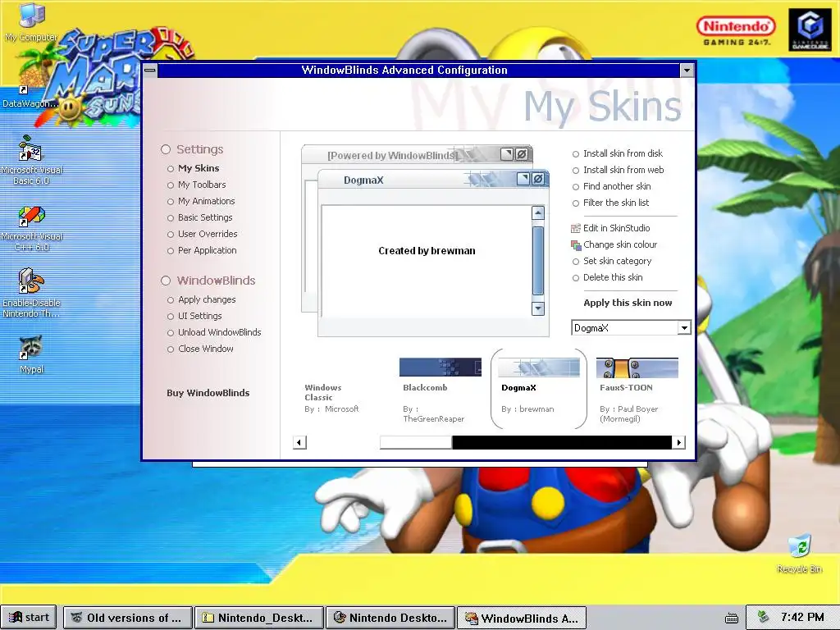Image resolution: width=840 pixels, height=630 pixels.
Task: Click Apply this skin now
Action: click(628, 303)
